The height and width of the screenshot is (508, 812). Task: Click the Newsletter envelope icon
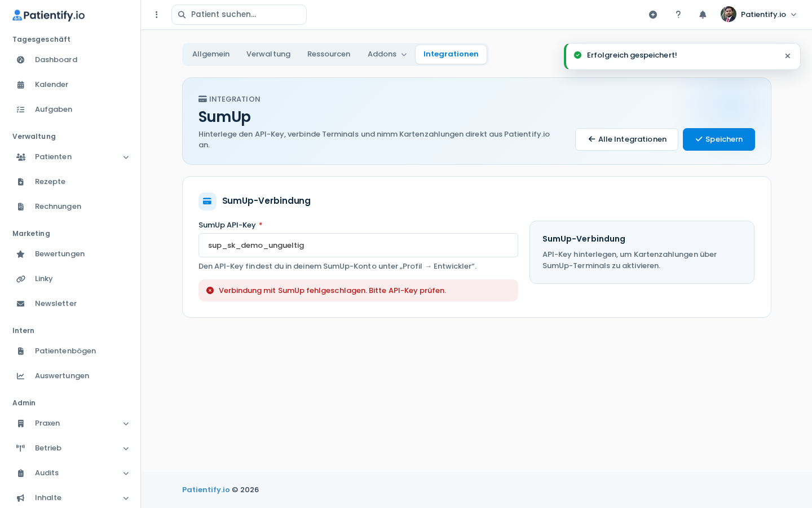21,304
